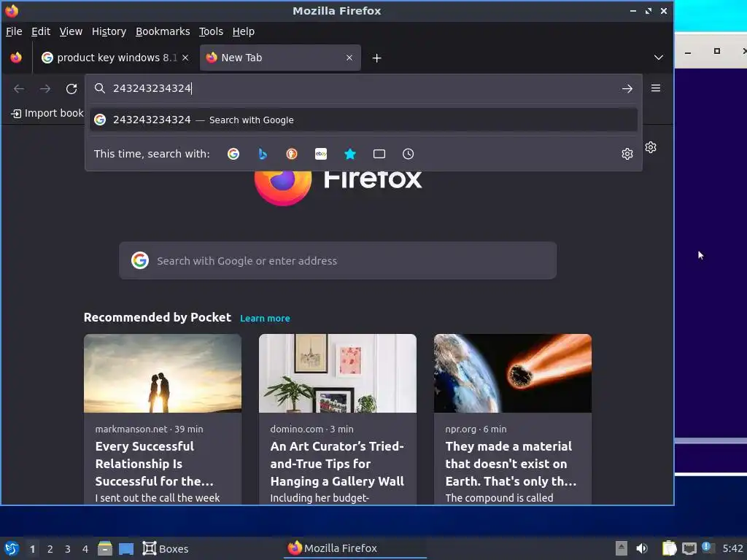
Task: Open the View menu
Action: (71, 31)
